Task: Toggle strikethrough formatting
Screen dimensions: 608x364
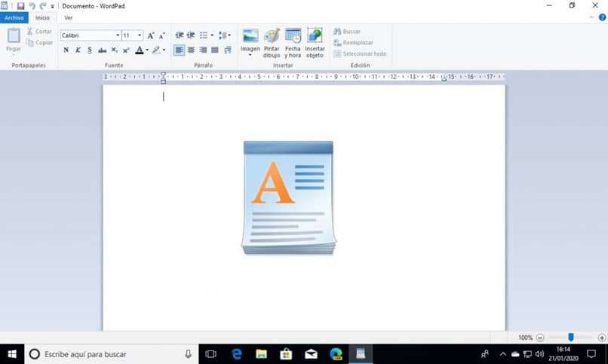Action: (102, 50)
